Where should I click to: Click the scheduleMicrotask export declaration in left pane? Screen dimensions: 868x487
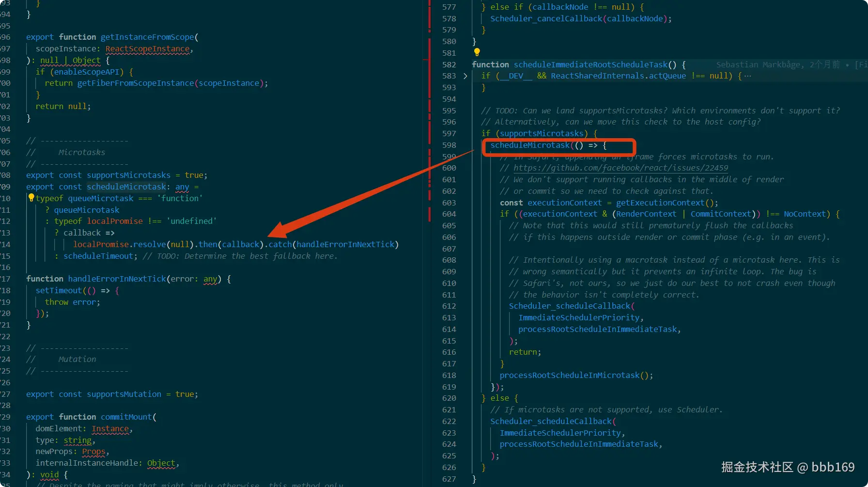point(126,187)
